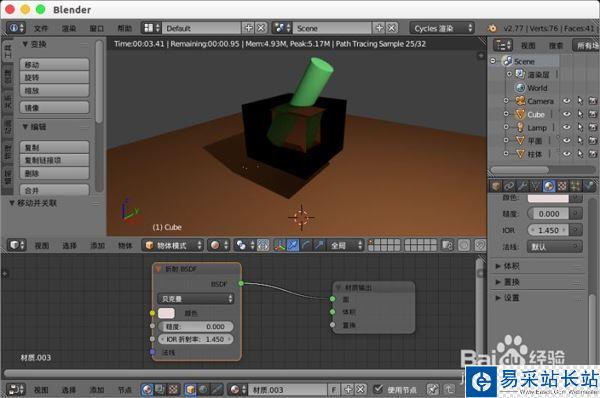Click the 移动 button in tool shelf
The width and height of the screenshot is (600, 398).
coord(54,65)
